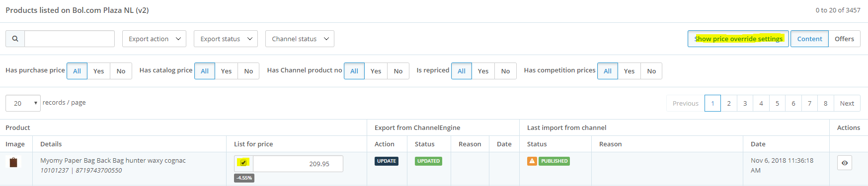Click the PUBLISHED status badge
Screen dimensions: 868x186
[x=554, y=161]
